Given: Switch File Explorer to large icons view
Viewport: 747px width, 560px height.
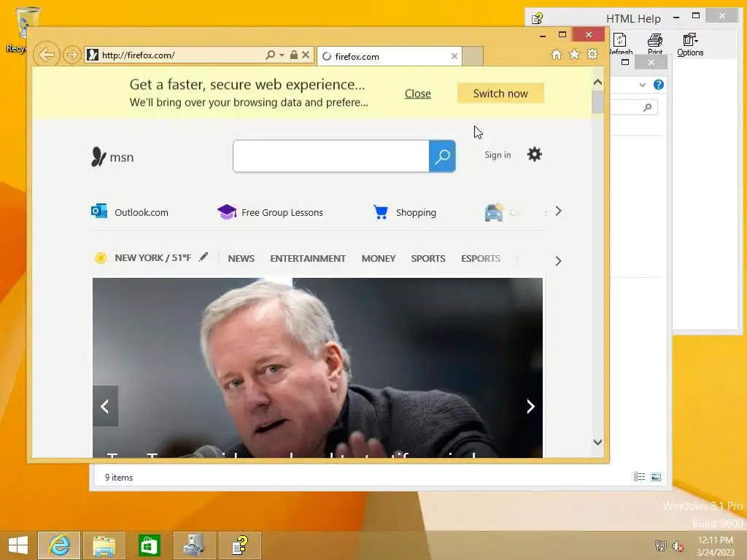Looking at the screenshot, I should [x=656, y=477].
